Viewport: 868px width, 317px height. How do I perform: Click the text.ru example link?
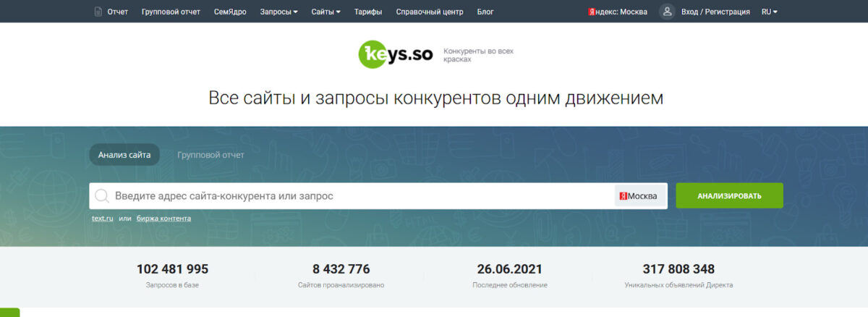[x=103, y=218]
